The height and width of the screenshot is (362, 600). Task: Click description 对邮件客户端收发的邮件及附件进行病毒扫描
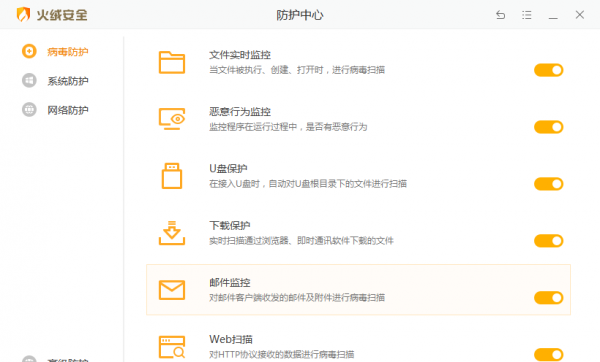(297, 298)
